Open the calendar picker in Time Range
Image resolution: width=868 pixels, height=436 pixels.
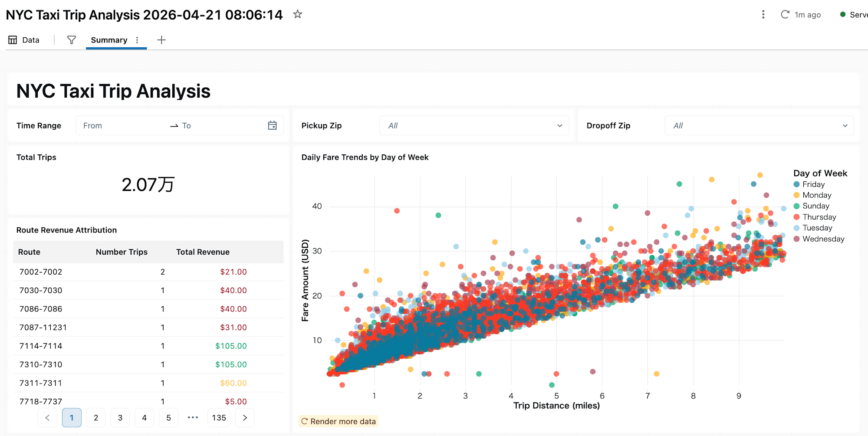[273, 125]
